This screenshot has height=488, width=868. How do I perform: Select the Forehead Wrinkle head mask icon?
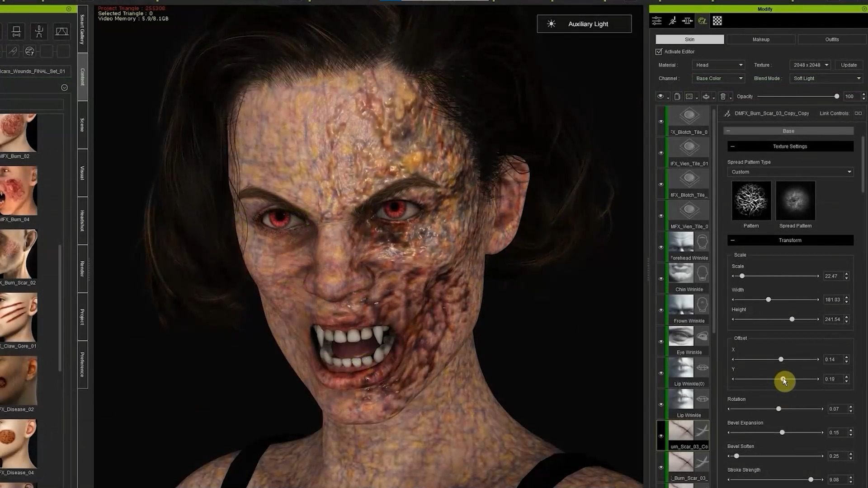click(702, 242)
